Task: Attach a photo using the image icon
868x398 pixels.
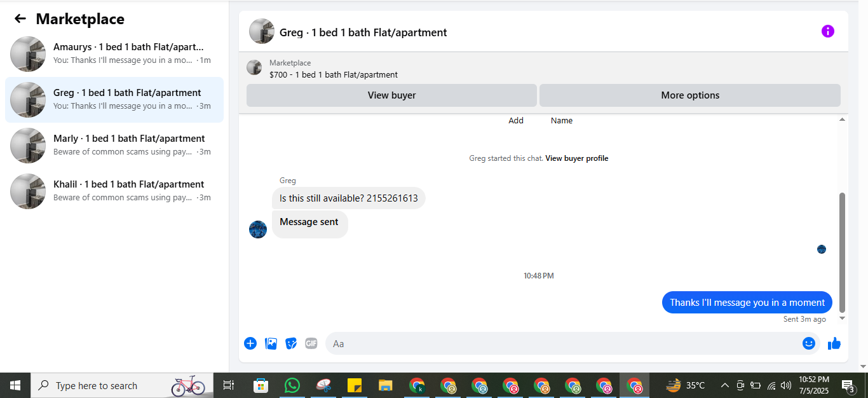Action: click(271, 343)
